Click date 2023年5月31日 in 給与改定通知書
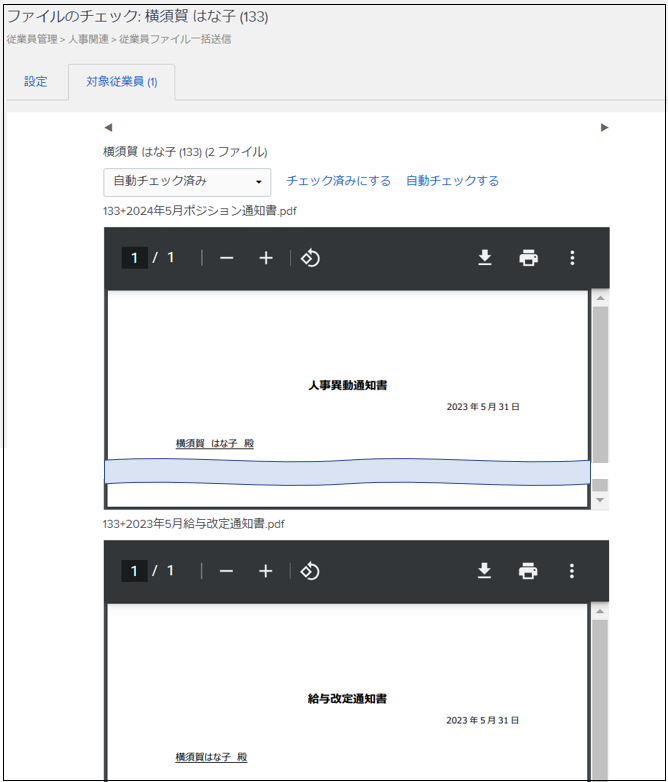 482,720
